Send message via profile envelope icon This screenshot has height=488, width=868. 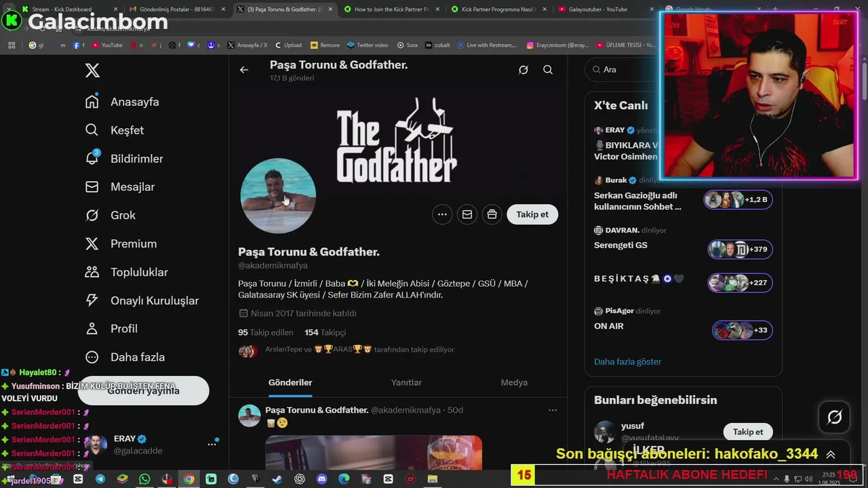[467, 214]
